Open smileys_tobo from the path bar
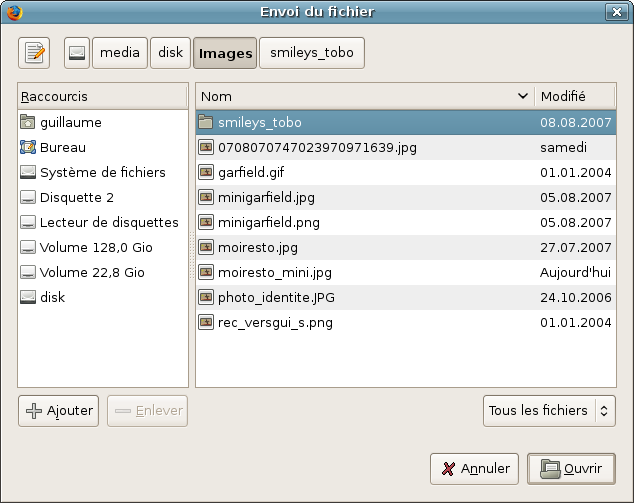The height and width of the screenshot is (503, 634). [x=311, y=53]
